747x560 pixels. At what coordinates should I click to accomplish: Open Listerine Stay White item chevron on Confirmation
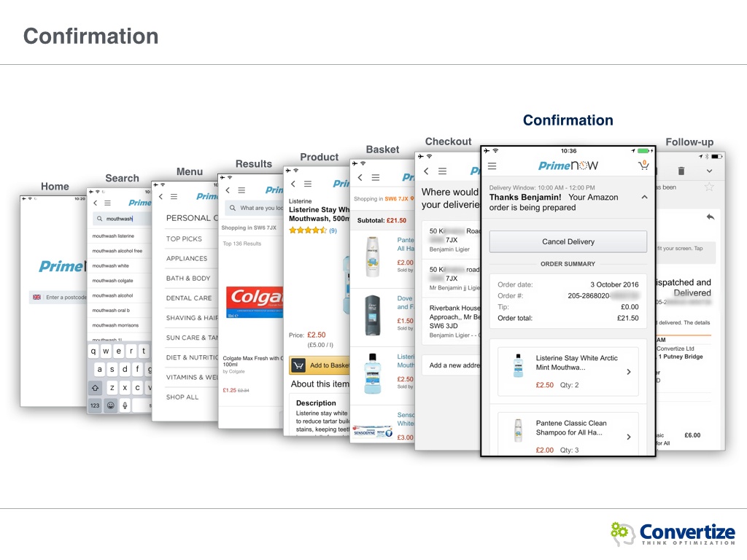coord(629,372)
